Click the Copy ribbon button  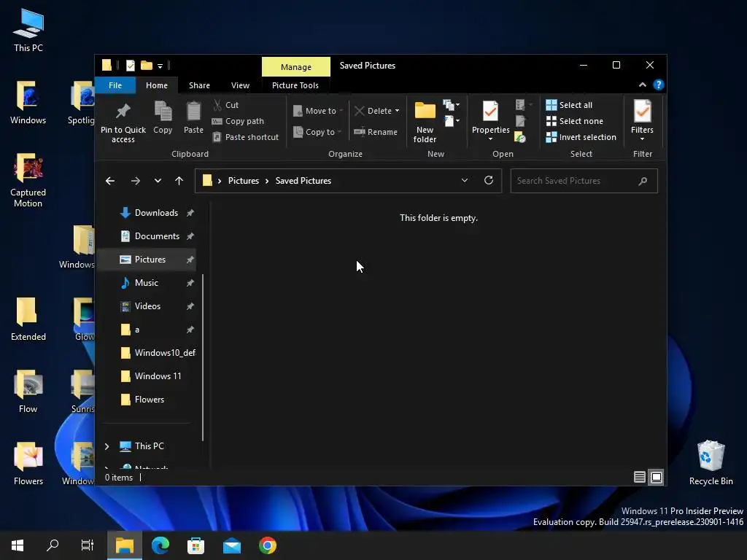coord(163,117)
